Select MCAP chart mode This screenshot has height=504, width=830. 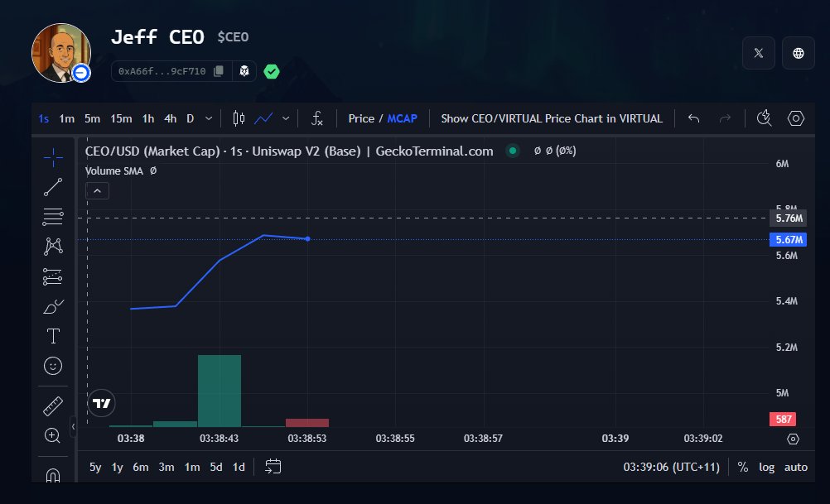403,118
